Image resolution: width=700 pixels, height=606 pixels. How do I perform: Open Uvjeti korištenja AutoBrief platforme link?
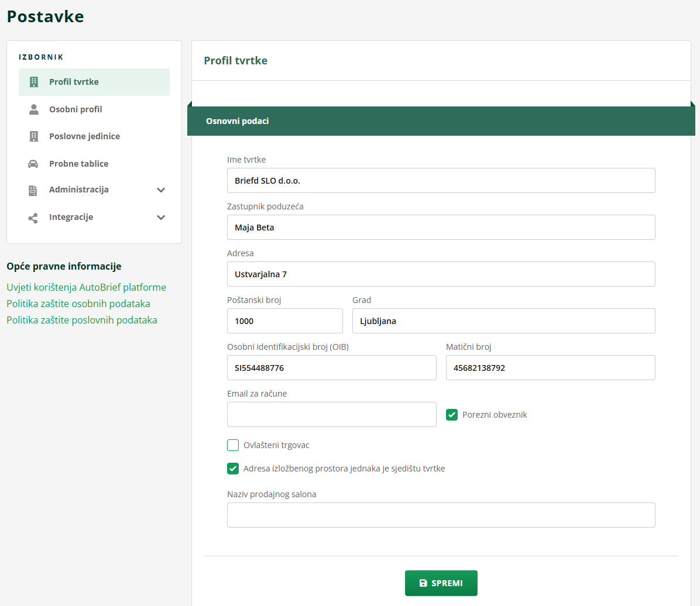86,287
